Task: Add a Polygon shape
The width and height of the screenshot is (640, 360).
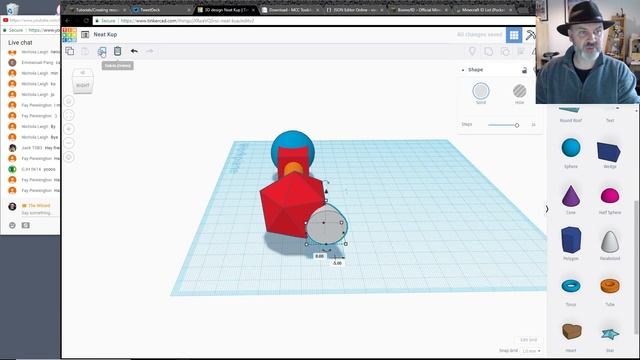Action: click(x=571, y=240)
